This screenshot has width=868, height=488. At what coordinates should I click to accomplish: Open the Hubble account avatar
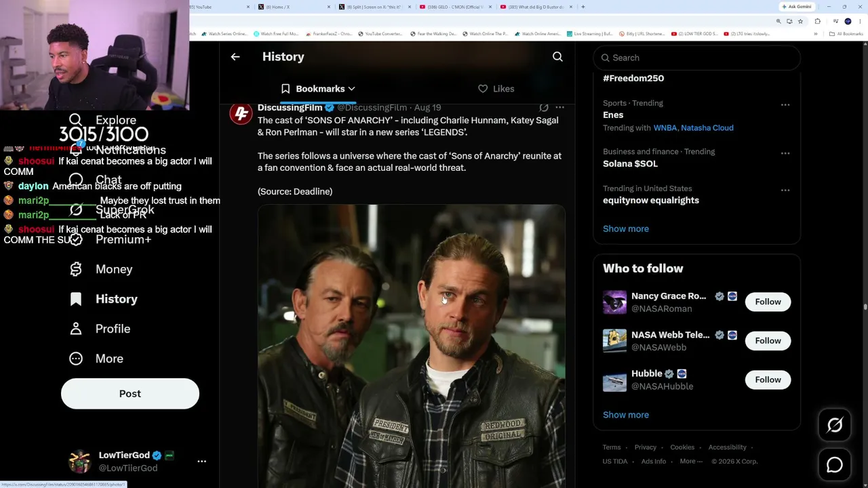tap(614, 380)
